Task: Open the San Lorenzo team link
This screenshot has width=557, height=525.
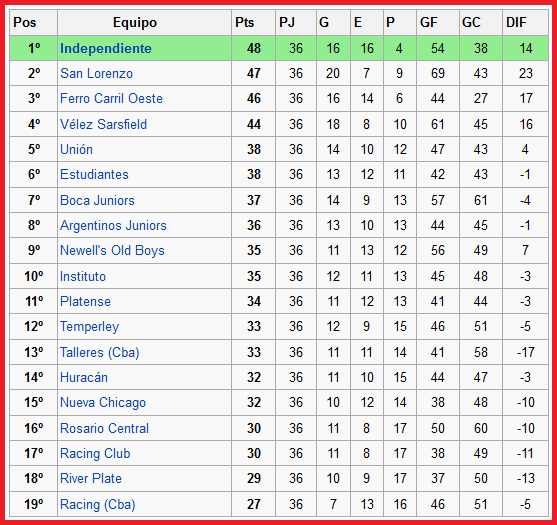Action: tap(96, 74)
